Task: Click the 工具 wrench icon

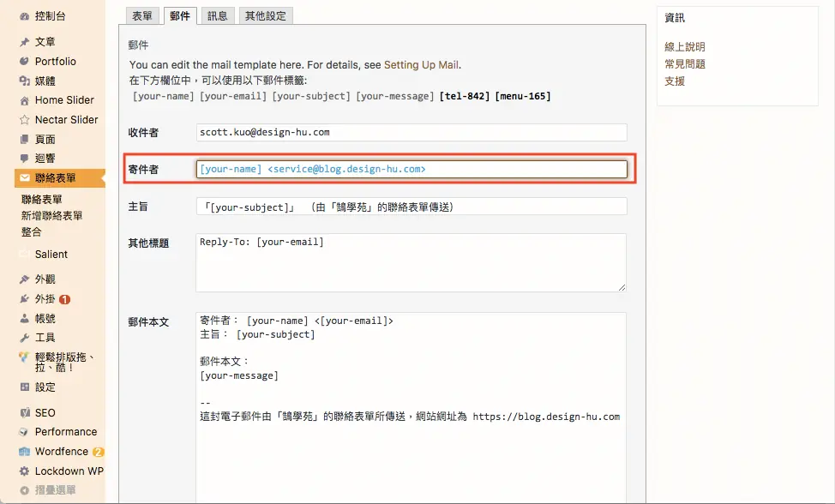Action: click(x=24, y=338)
